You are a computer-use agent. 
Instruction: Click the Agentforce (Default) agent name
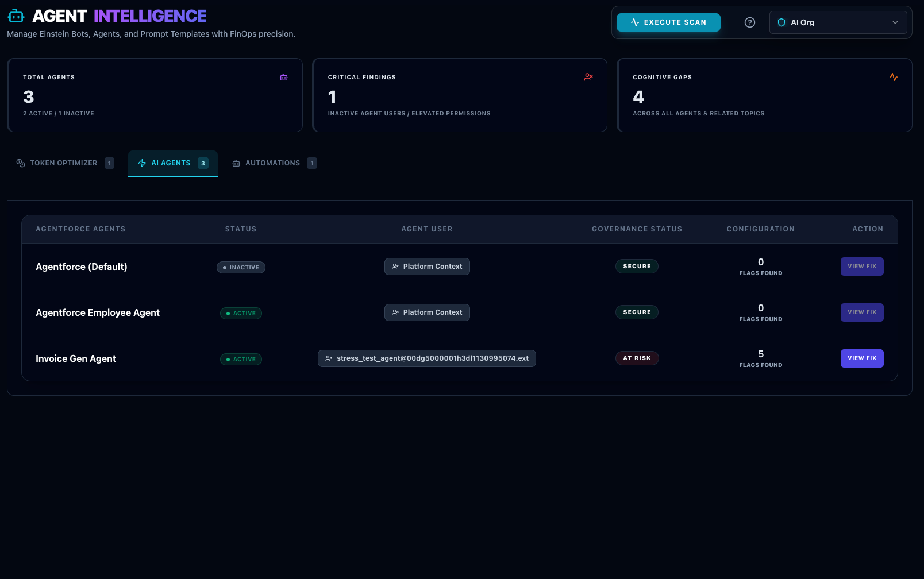coord(82,267)
